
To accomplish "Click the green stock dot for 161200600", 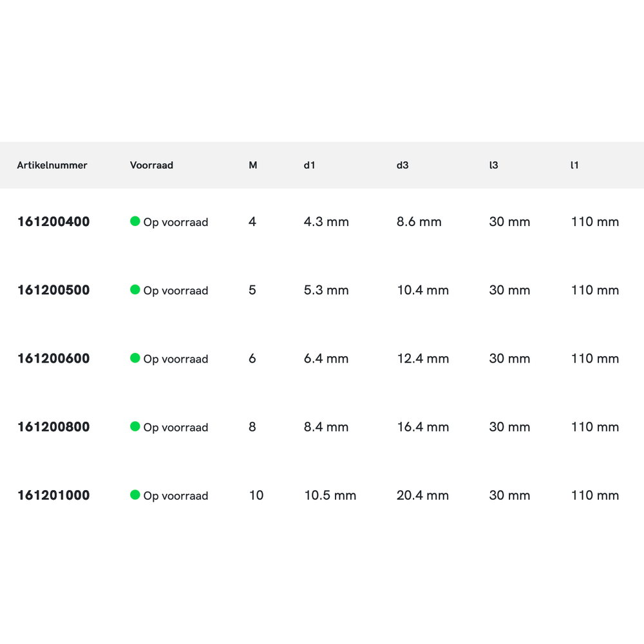I will pos(135,358).
